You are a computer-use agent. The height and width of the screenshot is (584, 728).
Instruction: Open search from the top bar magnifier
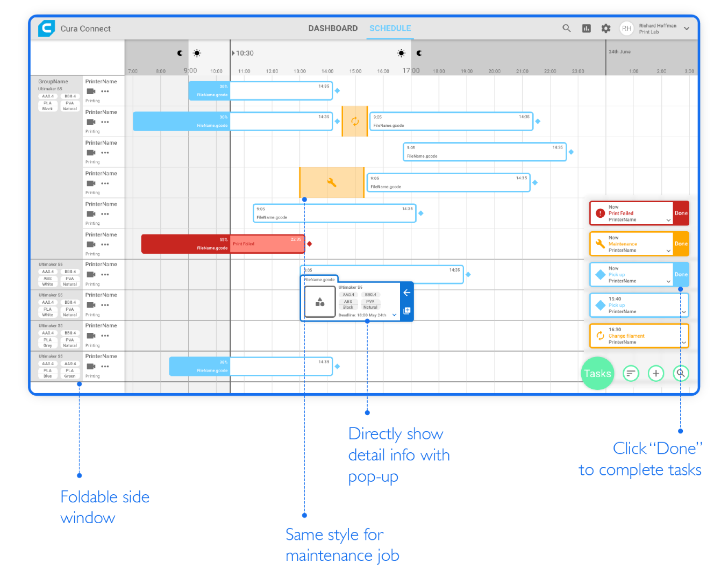567,28
